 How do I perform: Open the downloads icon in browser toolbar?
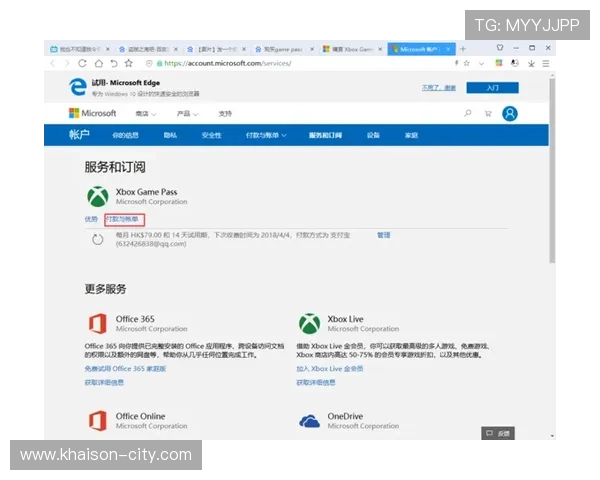(x=532, y=64)
